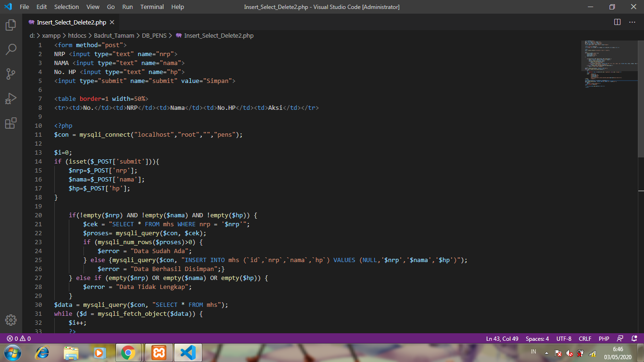
Task: Click the Insert_Select_Delete2.php breadcrumb file
Action: pos(219,35)
